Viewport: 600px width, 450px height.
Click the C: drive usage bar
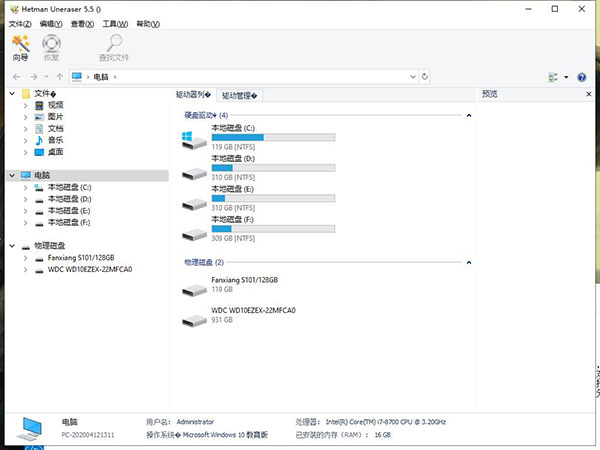273,137
